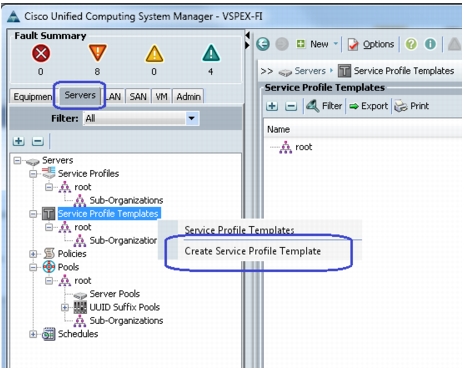466x386 pixels.
Task: Open the Options button
Action: (371, 44)
